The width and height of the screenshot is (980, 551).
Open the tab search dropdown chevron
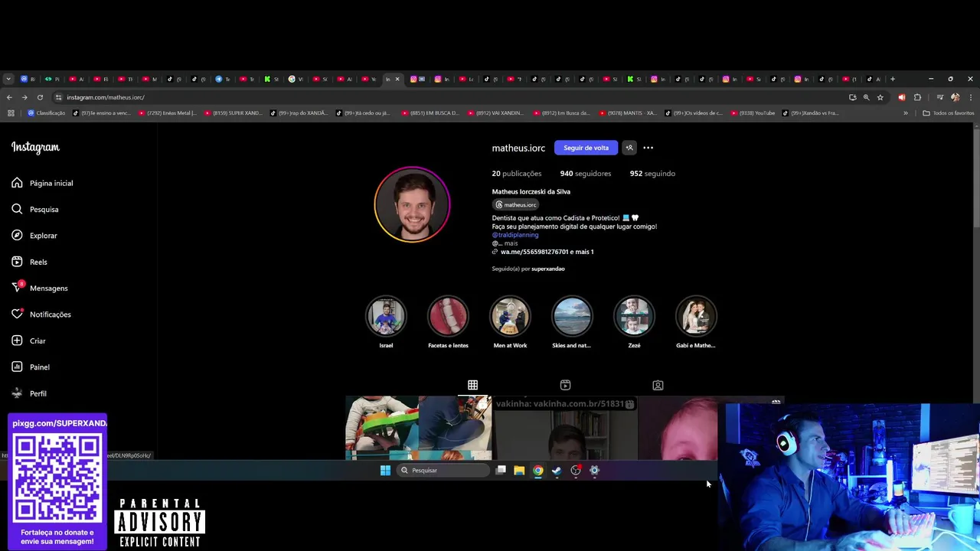(x=8, y=79)
